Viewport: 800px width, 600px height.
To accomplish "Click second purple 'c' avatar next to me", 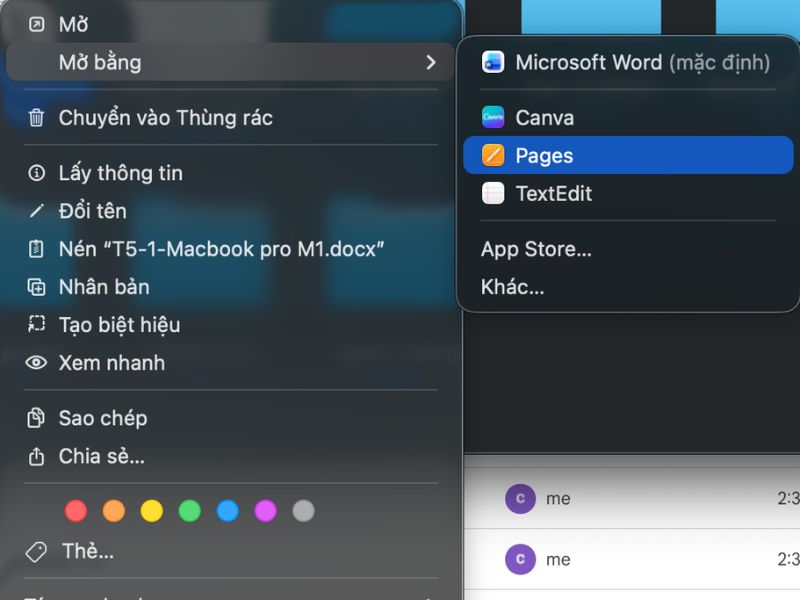I will click(x=520, y=559).
